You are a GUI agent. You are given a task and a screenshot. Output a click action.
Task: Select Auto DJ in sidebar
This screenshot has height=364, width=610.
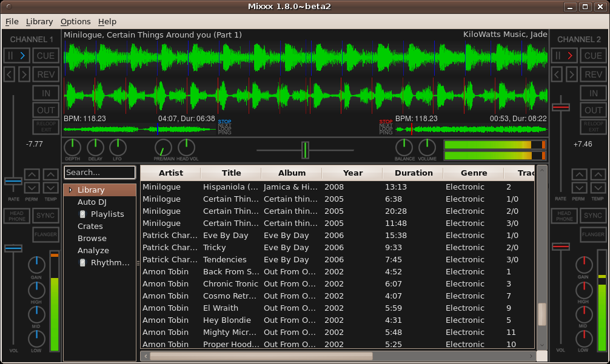click(x=92, y=202)
